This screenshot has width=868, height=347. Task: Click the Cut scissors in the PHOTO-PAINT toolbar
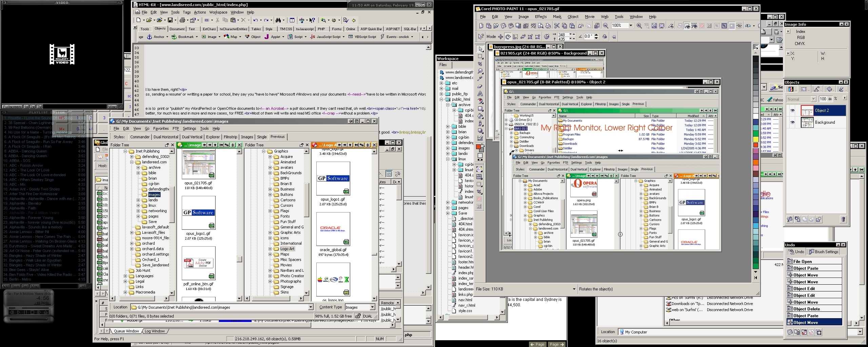coord(557,26)
